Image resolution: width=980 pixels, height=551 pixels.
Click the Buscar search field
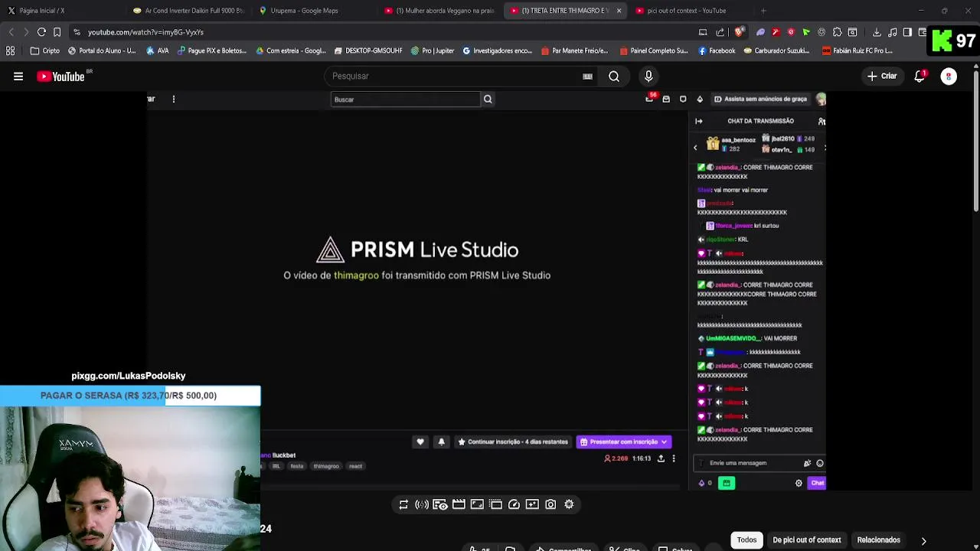tap(405, 99)
